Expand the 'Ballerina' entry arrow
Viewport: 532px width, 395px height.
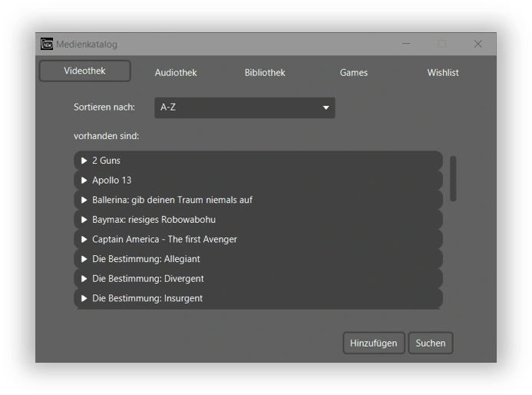tap(84, 200)
